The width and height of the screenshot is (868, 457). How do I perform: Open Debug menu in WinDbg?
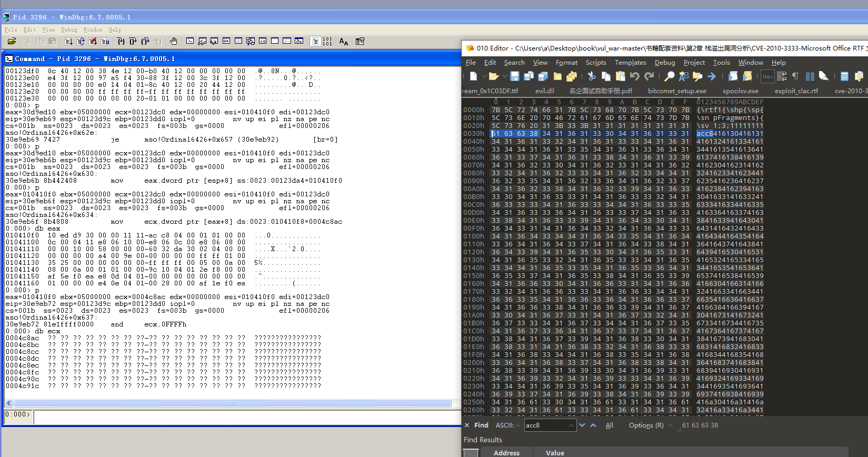(x=69, y=30)
